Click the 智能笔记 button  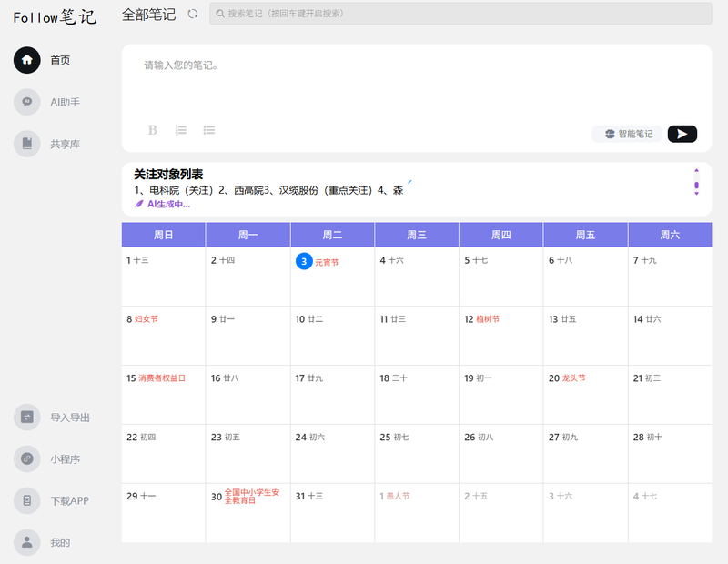click(x=628, y=134)
